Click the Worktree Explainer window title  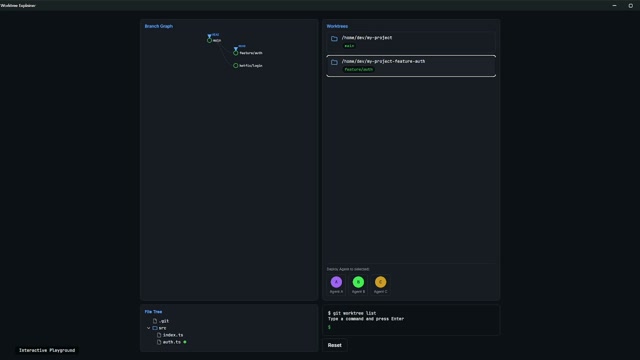tap(18, 5)
